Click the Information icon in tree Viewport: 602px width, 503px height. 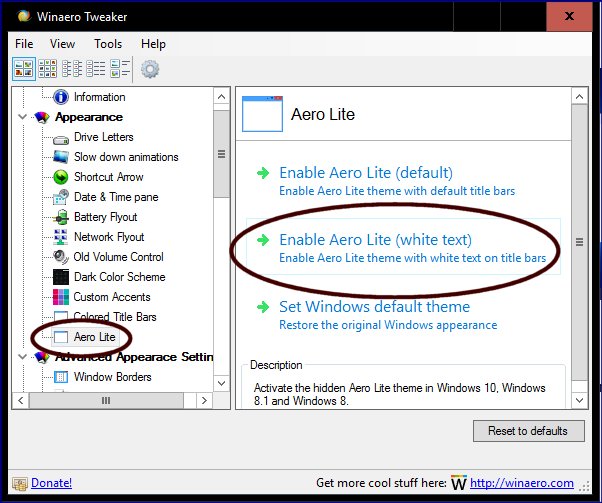[61, 97]
